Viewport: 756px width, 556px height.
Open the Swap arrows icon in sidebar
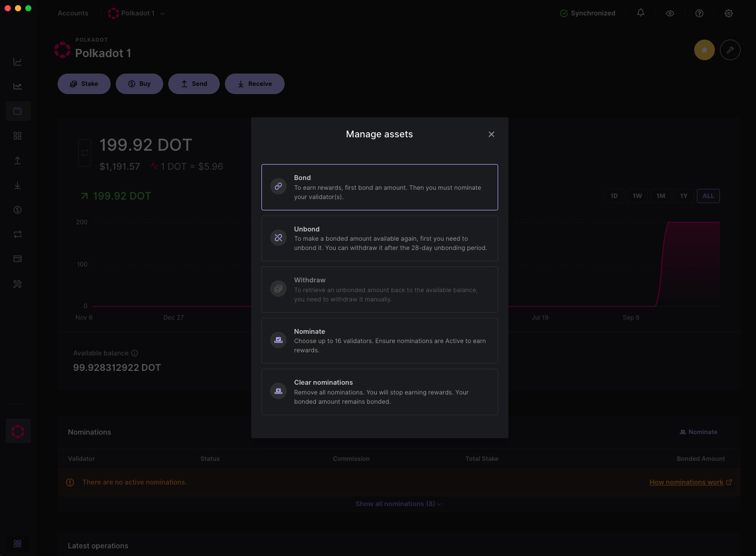tap(17, 235)
